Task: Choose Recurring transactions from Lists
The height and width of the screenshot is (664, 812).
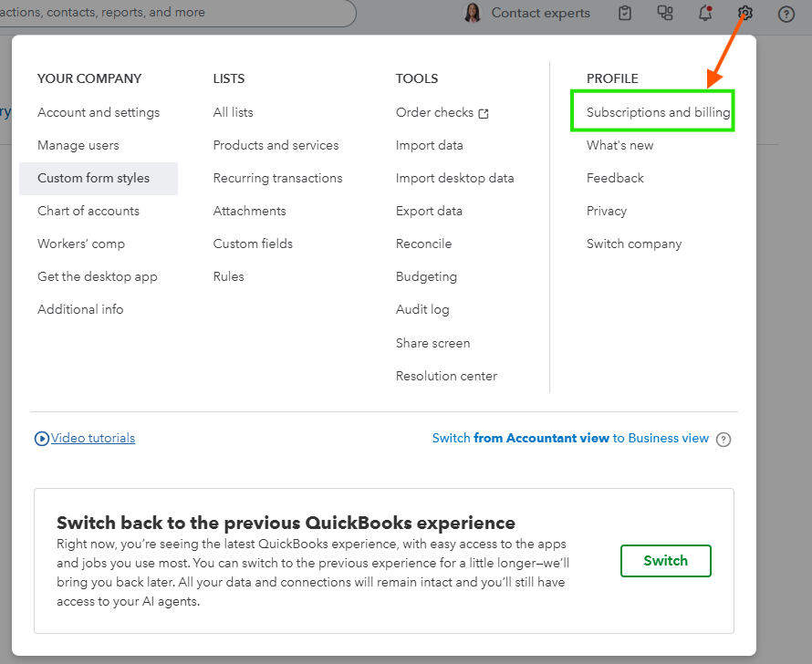Action: (277, 178)
